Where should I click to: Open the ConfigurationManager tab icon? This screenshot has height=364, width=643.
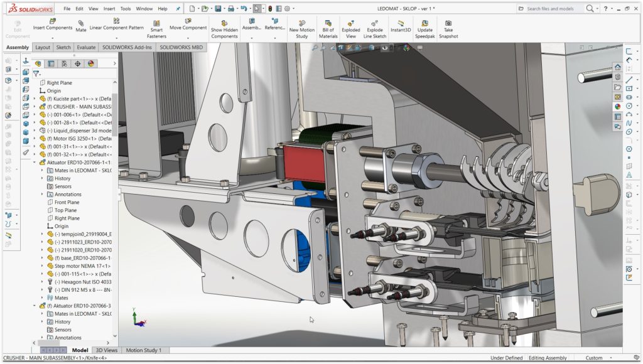(65, 63)
